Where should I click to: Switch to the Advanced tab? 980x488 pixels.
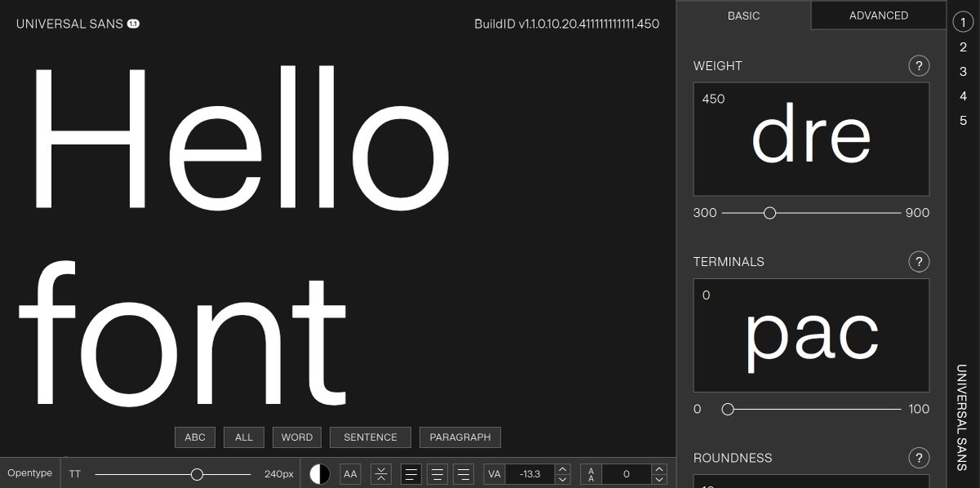click(878, 16)
